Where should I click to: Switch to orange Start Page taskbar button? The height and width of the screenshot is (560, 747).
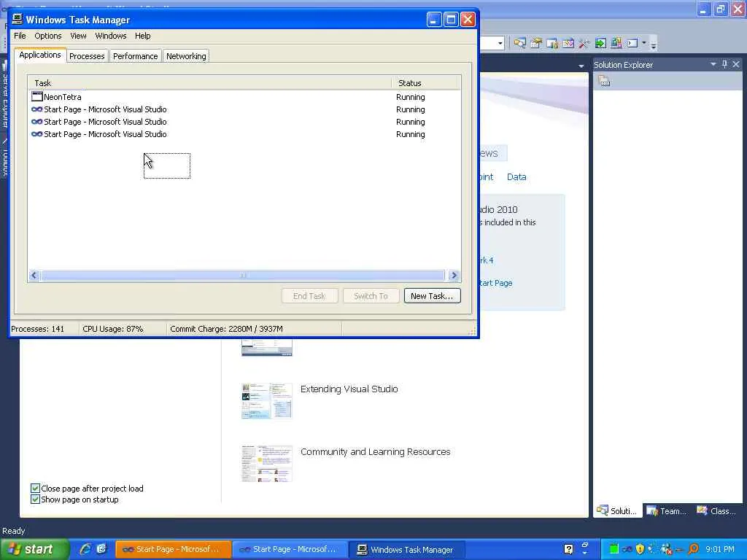click(174, 549)
